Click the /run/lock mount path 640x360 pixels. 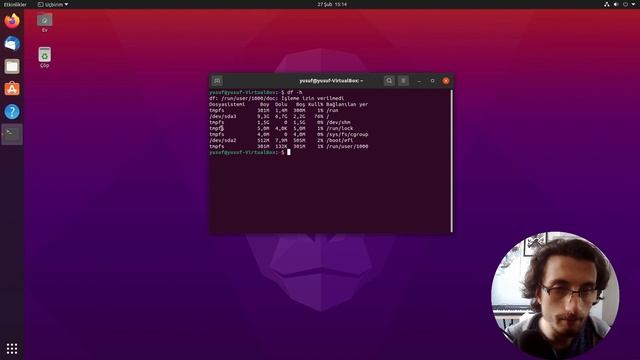pyautogui.click(x=340, y=128)
